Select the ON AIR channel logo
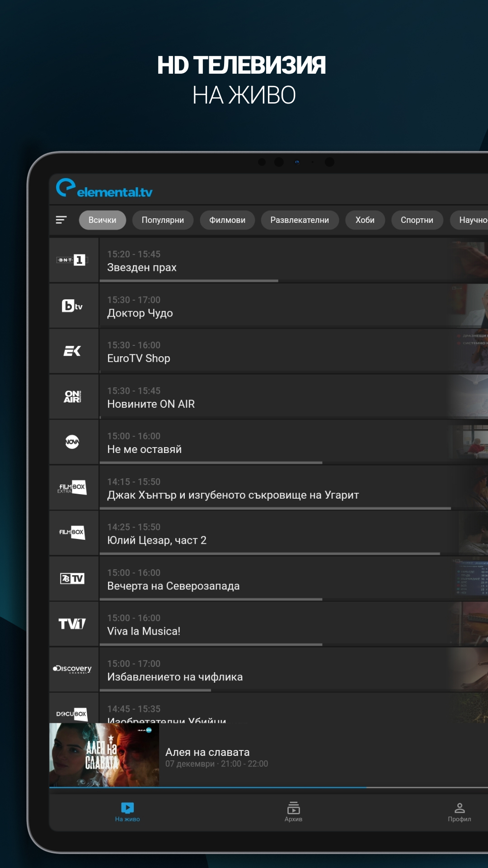This screenshot has width=488, height=868. [72, 396]
